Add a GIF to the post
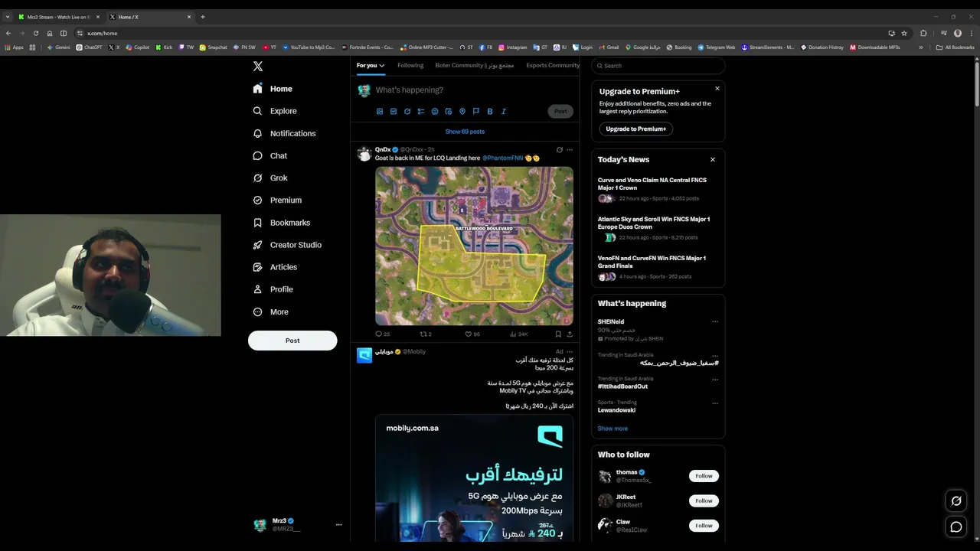This screenshot has height=551, width=980. 394,112
